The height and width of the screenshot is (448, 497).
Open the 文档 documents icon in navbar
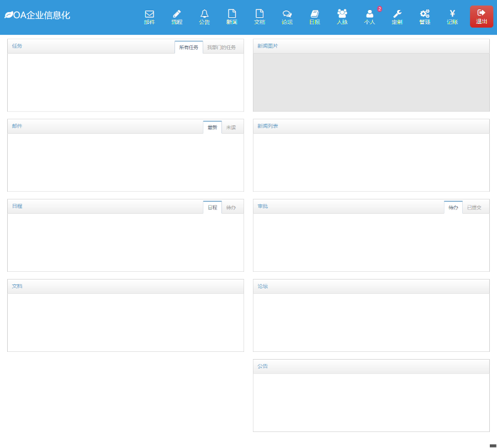pyautogui.click(x=260, y=18)
